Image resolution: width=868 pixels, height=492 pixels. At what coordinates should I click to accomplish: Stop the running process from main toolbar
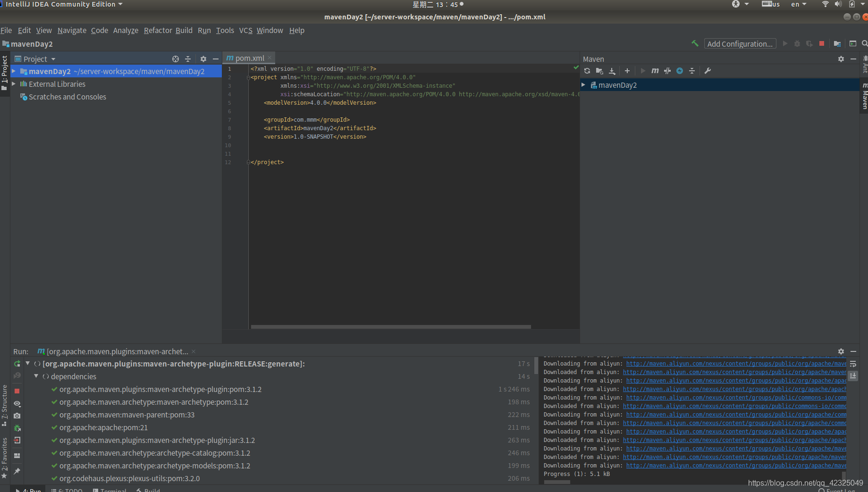click(822, 43)
